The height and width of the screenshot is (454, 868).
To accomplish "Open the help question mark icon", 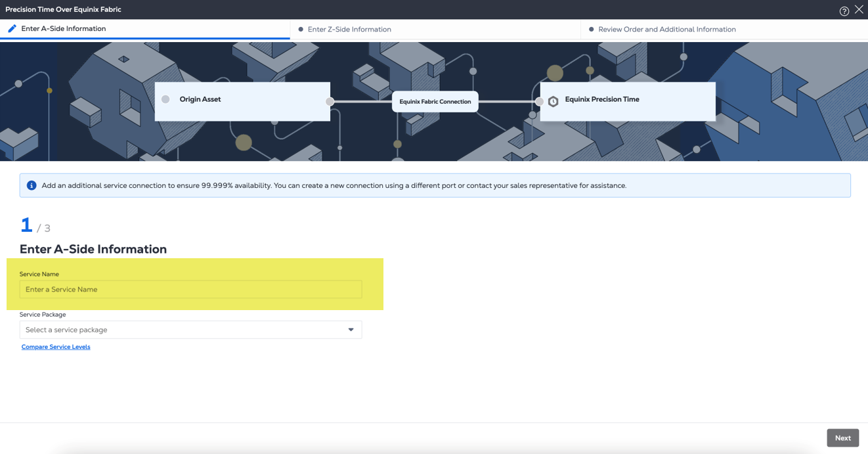I will click(x=844, y=11).
